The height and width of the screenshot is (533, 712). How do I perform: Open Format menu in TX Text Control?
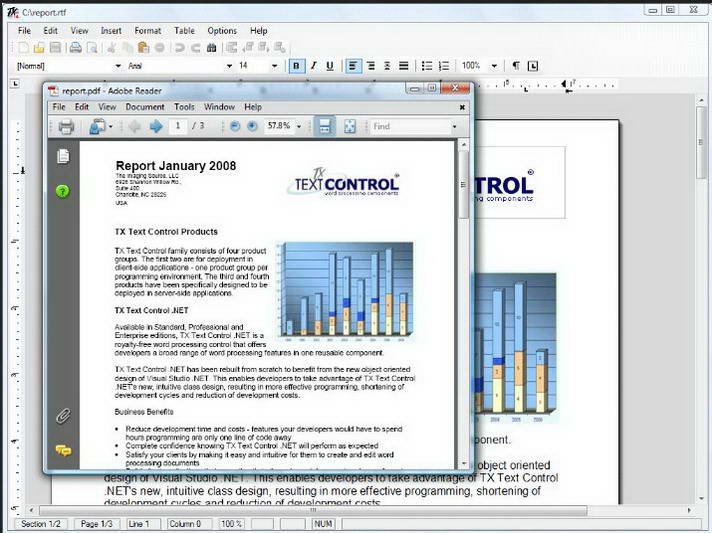(x=148, y=31)
